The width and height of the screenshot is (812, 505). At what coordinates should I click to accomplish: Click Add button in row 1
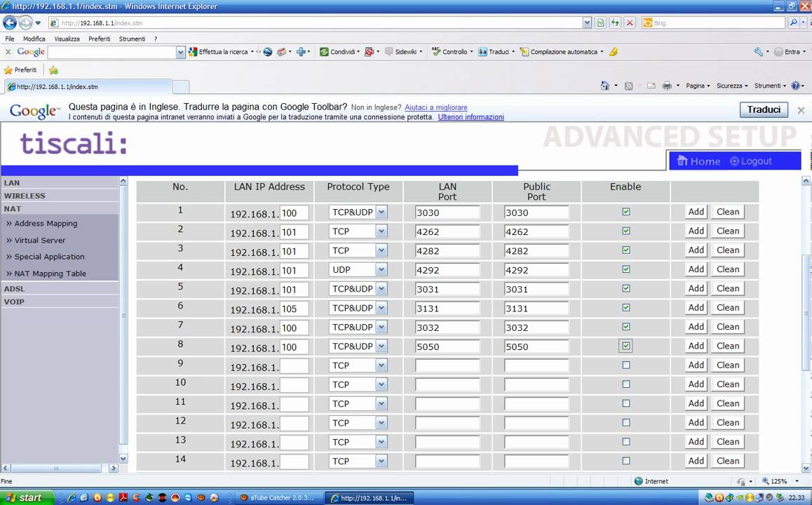pyautogui.click(x=696, y=211)
